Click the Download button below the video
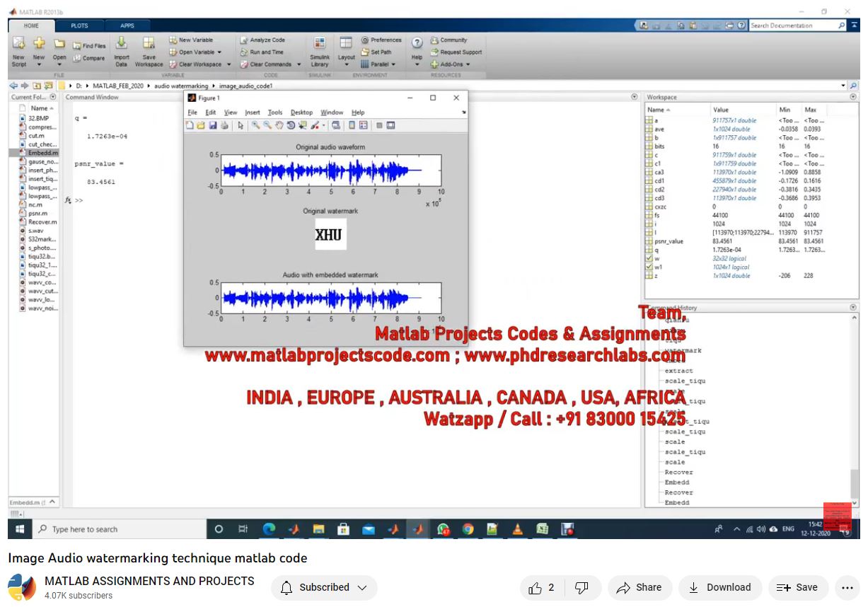The image size is (868, 607). pyautogui.click(x=719, y=587)
